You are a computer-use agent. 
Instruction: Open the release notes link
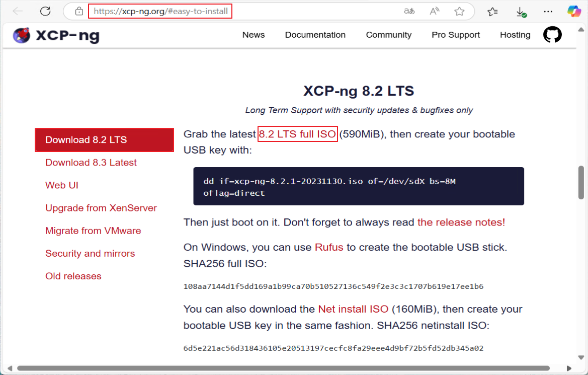tap(461, 222)
